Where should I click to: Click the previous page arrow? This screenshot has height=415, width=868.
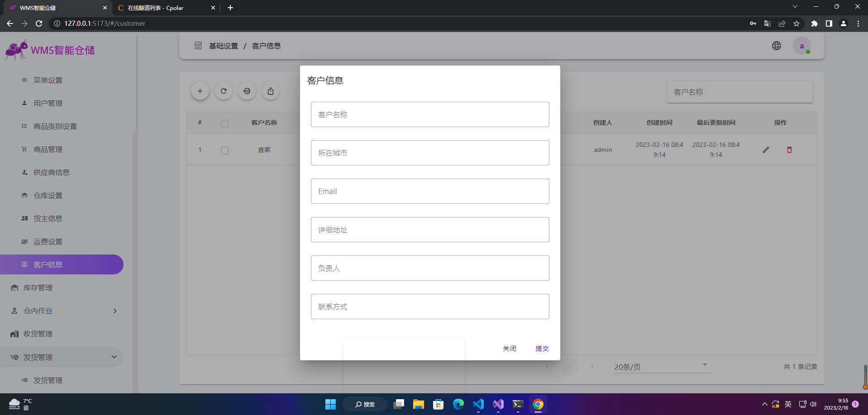[x=548, y=367]
